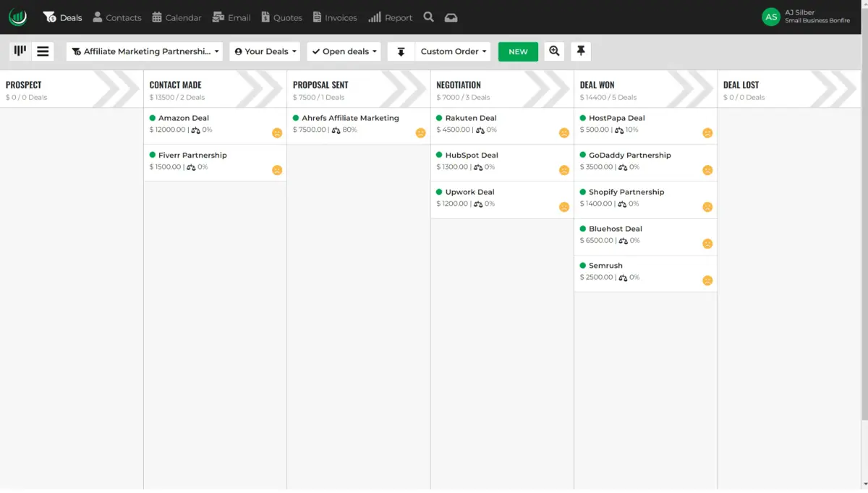Open the Fiverr Partnership card
The image size is (868, 493).
click(216, 163)
